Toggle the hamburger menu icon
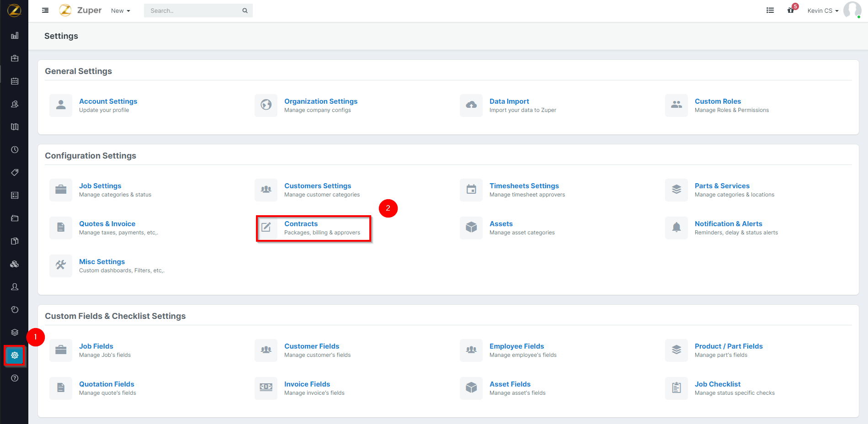This screenshot has height=424, width=868. 45,11
